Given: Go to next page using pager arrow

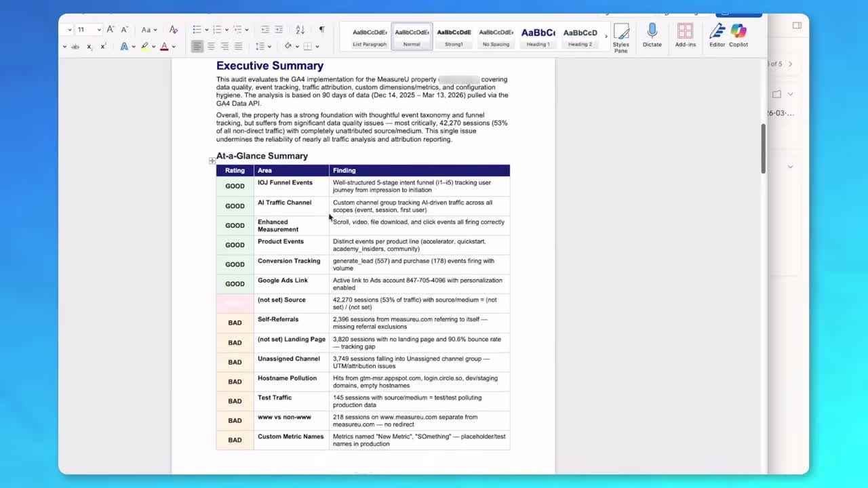Looking at the screenshot, I should tap(789, 64).
